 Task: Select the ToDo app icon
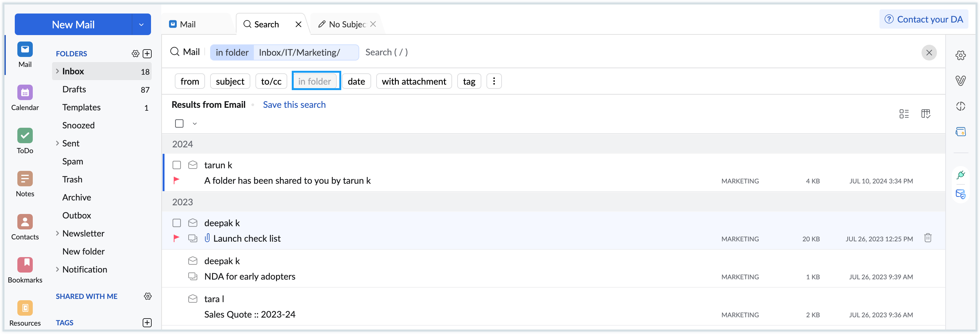[24, 141]
